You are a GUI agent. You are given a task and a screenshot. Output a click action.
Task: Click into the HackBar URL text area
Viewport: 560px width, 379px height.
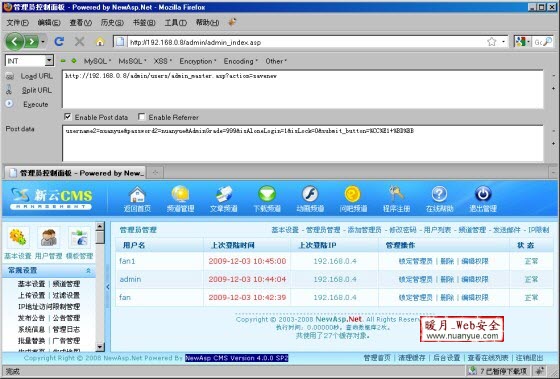pyautogui.click(x=302, y=89)
